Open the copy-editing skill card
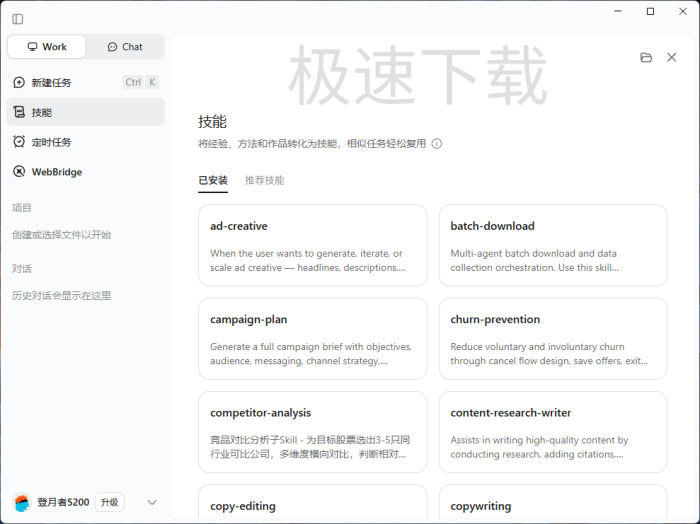The height and width of the screenshot is (524, 700). pyautogui.click(x=312, y=502)
